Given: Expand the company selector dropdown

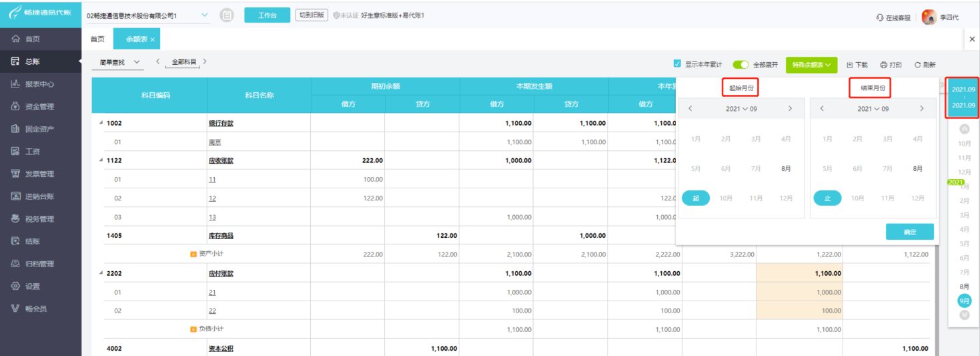Looking at the screenshot, I should tap(204, 15).
